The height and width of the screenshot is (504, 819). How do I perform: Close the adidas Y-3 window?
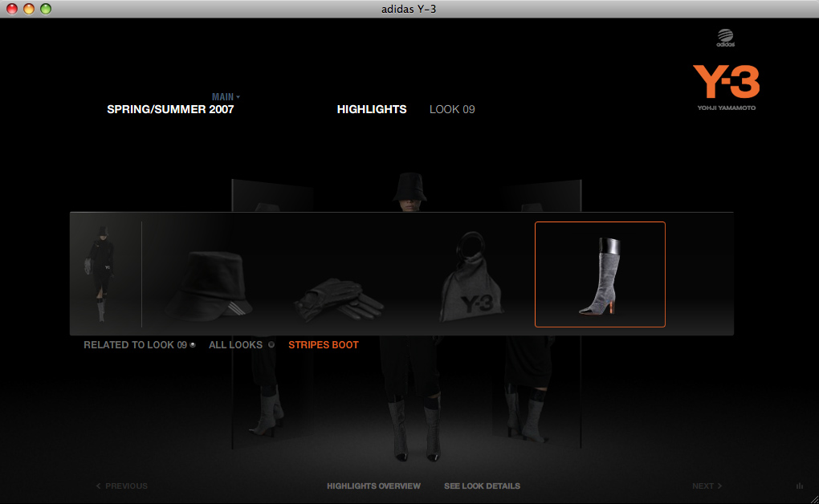(x=11, y=9)
